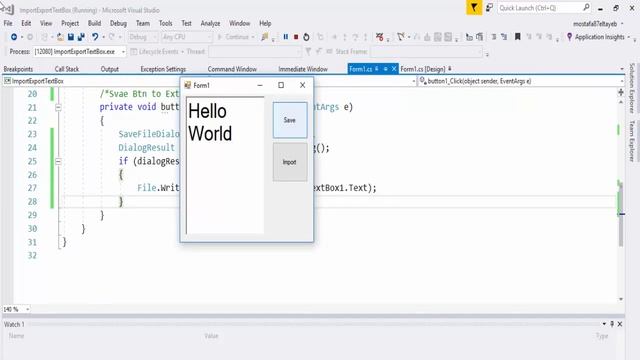Image resolution: width=640 pixels, height=360 pixels.
Task: Open the Watch 1 window options dropdown
Action: (x=604, y=324)
